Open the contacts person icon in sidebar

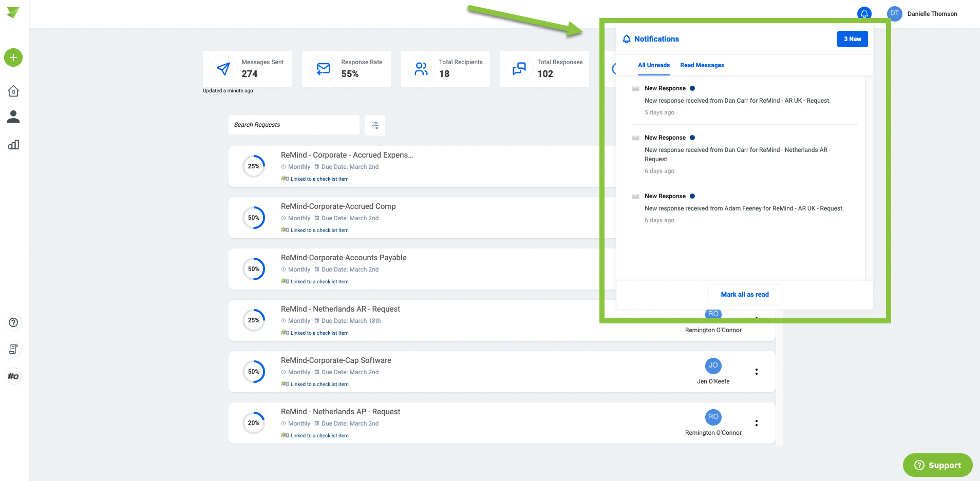13,117
